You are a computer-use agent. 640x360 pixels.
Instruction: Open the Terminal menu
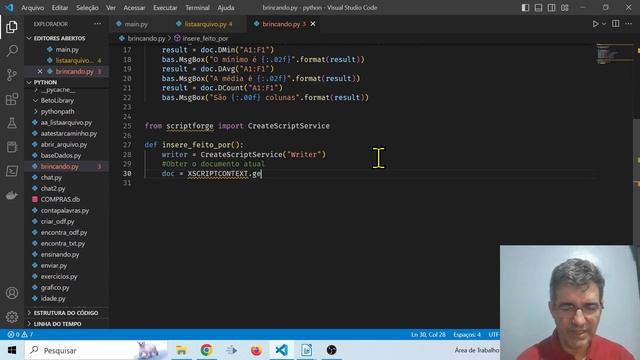pos(197,8)
